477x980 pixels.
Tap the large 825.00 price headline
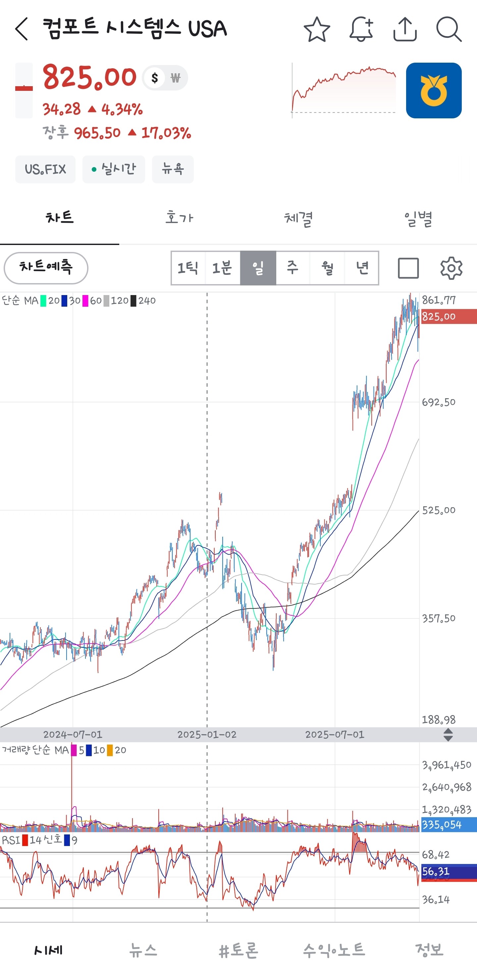(89, 77)
